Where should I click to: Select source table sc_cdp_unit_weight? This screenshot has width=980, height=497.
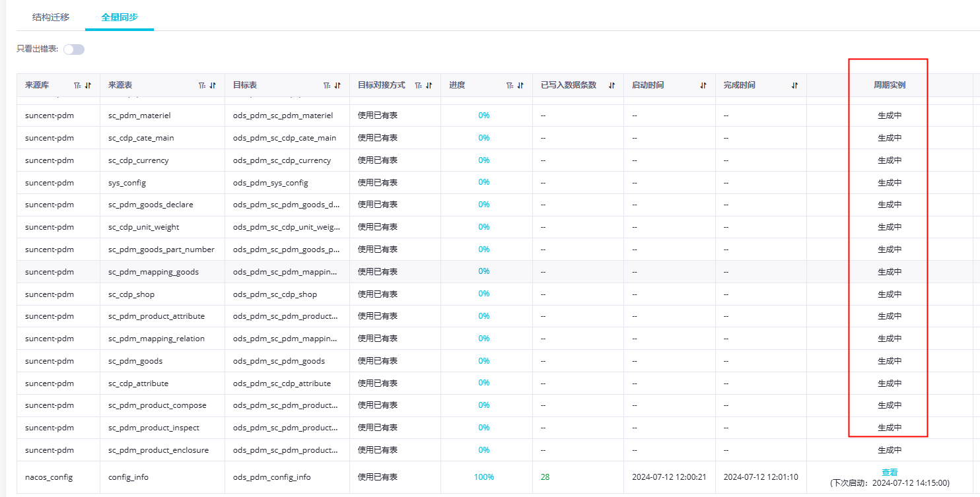[144, 227]
